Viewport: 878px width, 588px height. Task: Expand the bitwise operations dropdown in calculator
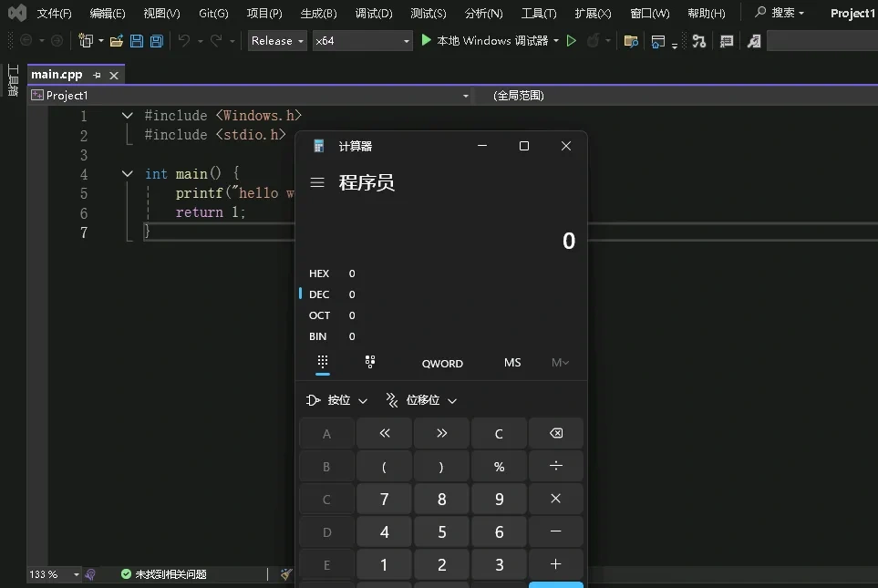tap(336, 400)
